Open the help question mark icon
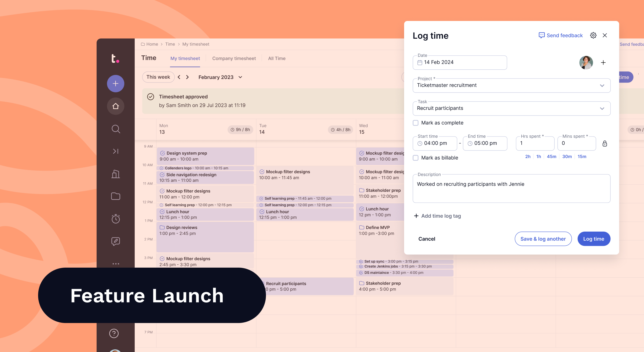Screen dimensions: 644x352 coord(114,333)
